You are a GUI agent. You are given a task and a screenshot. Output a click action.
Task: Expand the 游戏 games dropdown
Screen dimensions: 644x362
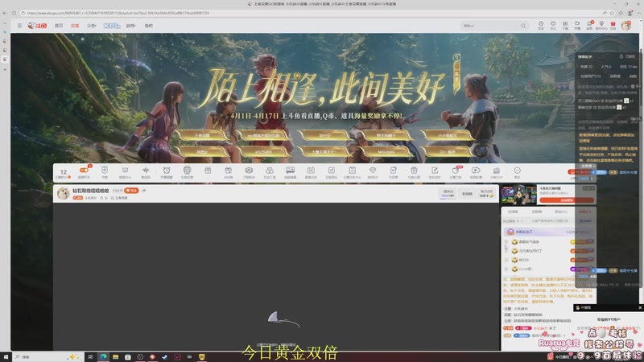point(130,26)
